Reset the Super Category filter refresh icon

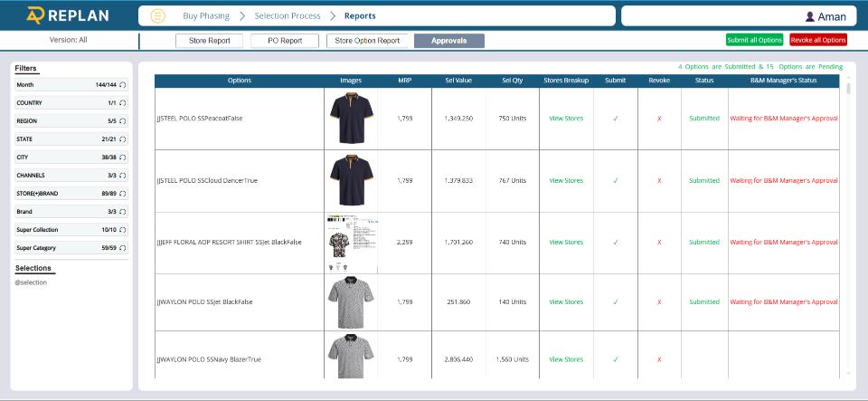(122, 248)
